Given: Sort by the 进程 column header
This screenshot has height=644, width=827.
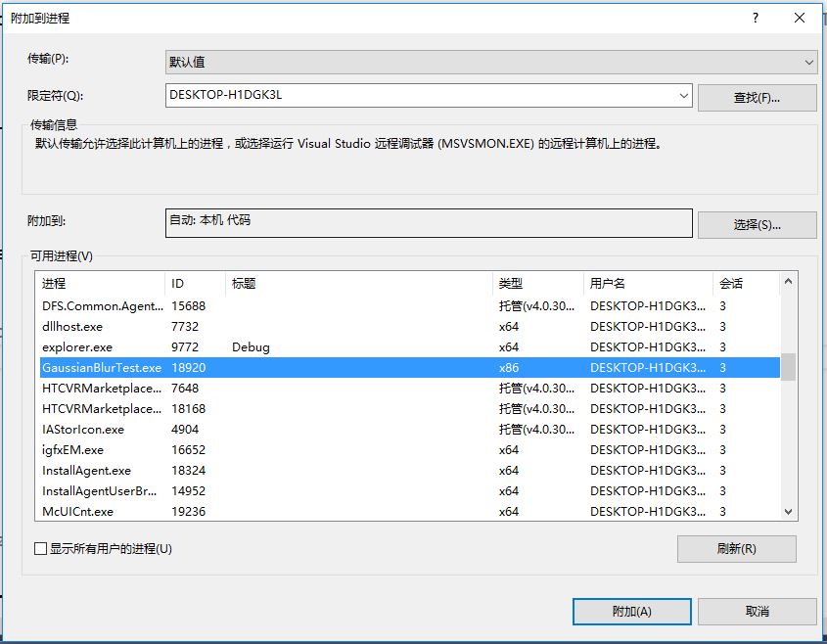Looking at the screenshot, I should point(100,284).
